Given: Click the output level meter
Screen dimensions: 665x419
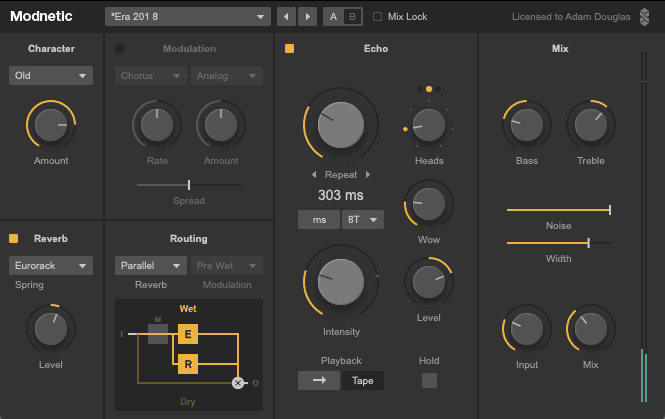Looking at the screenshot, I should 644,227.
